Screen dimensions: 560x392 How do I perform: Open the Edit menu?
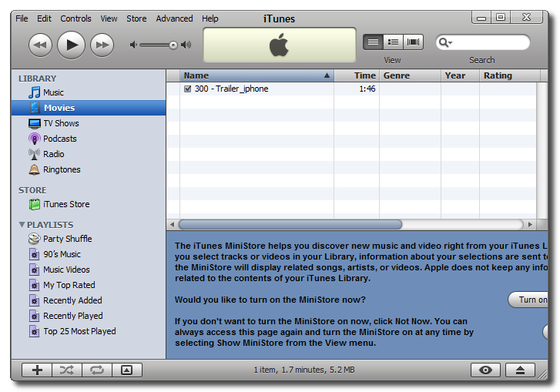[x=44, y=18]
